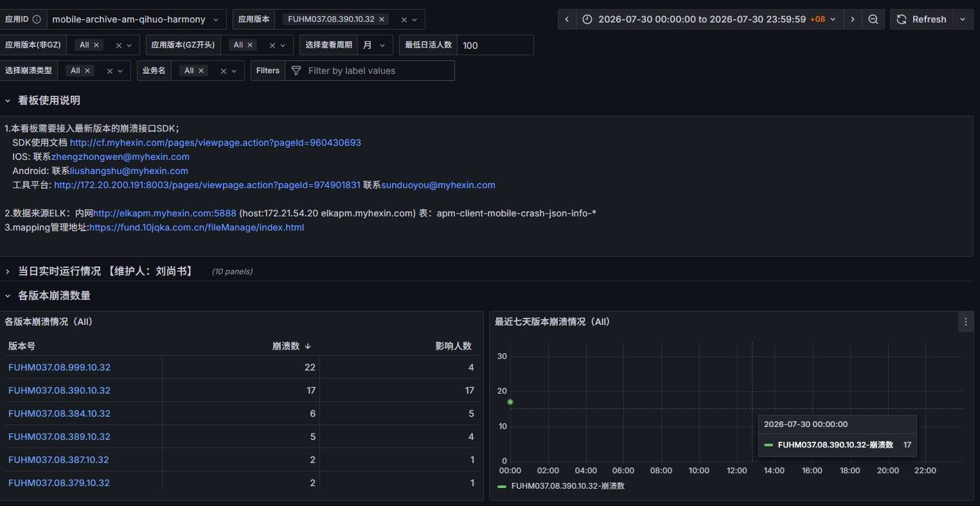Open version FUHM037.08.999.10.32 link in table
The width and height of the screenshot is (980, 506).
[x=59, y=367]
